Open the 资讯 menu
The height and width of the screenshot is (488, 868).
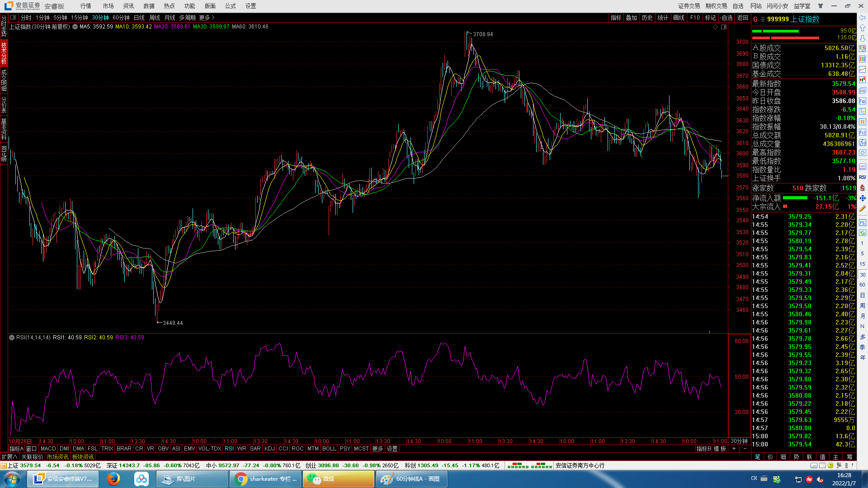tap(129, 6)
